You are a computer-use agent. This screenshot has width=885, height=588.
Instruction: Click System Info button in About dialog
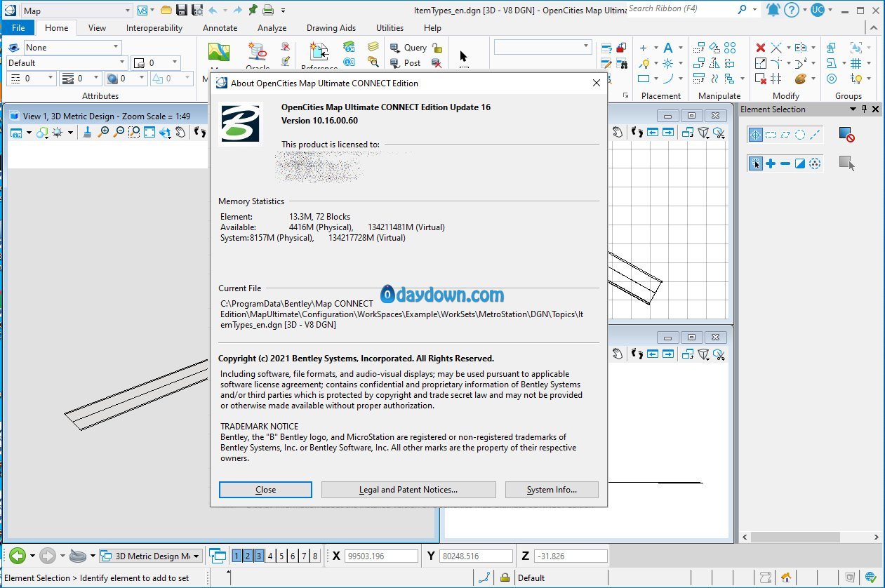point(552,490)
